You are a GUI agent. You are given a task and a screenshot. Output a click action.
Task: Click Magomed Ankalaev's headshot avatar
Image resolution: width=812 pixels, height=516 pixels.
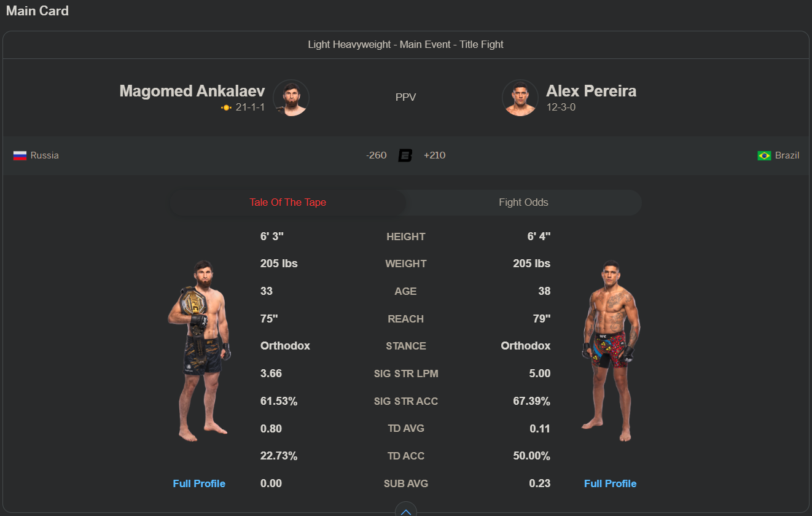tap(291, 98)
